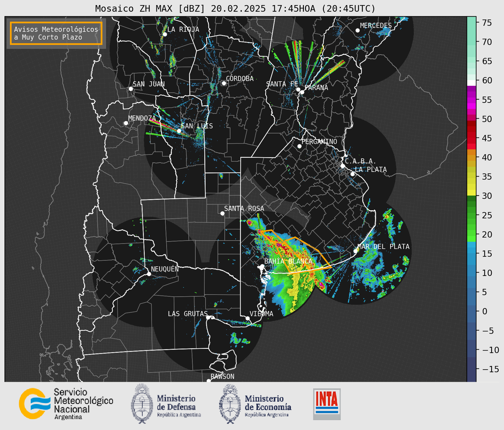Click the -15 dBZ label on scale
The image size is (504, 430).
coord(491,369)
